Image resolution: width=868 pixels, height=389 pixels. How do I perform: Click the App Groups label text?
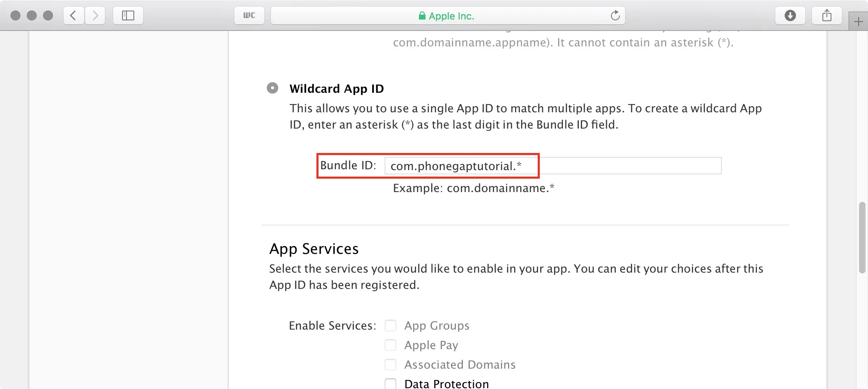[x=437, y=326]
